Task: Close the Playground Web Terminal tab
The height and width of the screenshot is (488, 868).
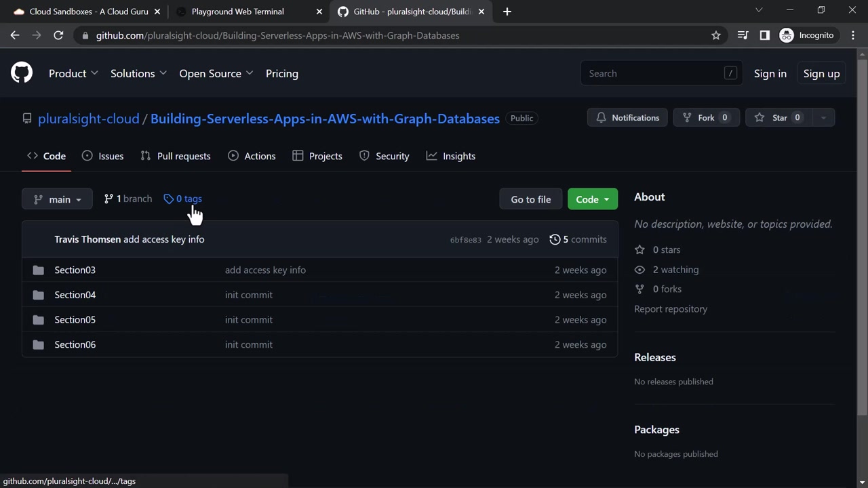Action: coord(319,12)
